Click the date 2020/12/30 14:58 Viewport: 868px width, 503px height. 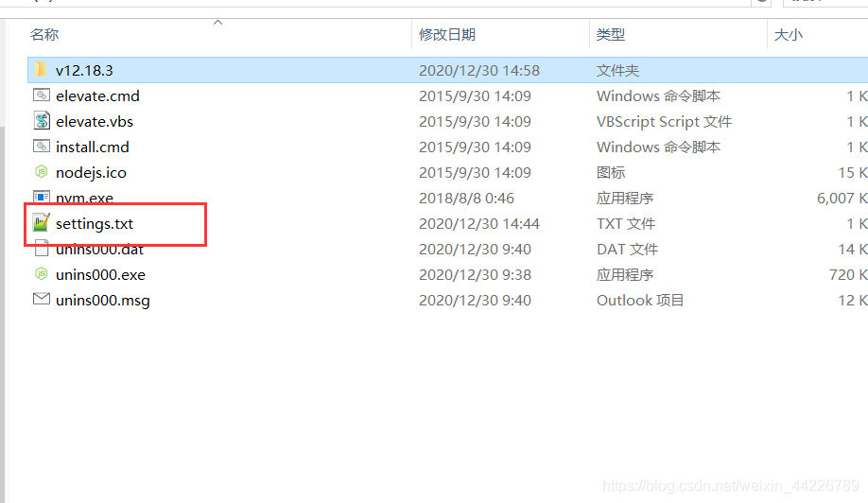click(479, 70)
